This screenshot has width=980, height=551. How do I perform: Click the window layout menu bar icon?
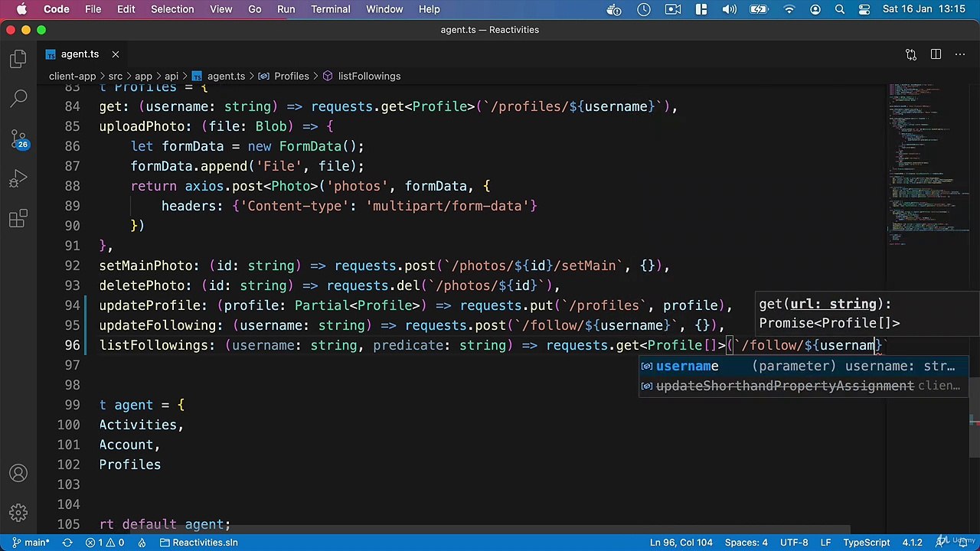pos(701,9)
